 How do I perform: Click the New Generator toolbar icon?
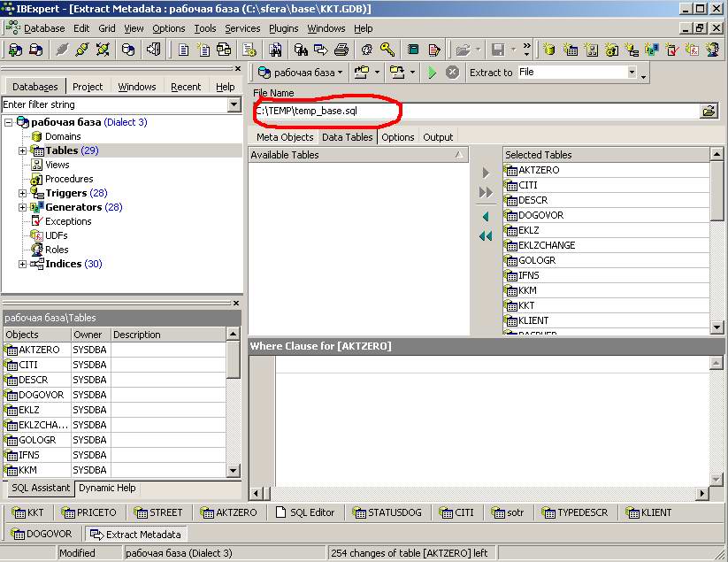click(651, 50)
